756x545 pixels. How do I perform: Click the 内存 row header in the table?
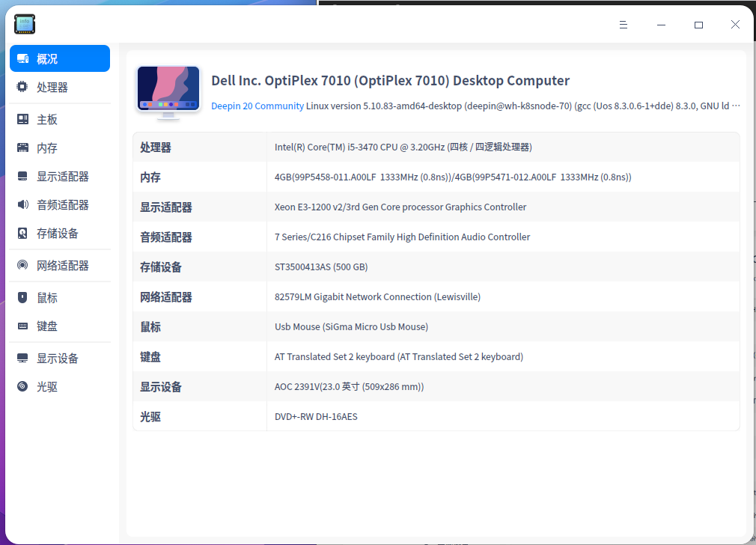tap(150, 177)
